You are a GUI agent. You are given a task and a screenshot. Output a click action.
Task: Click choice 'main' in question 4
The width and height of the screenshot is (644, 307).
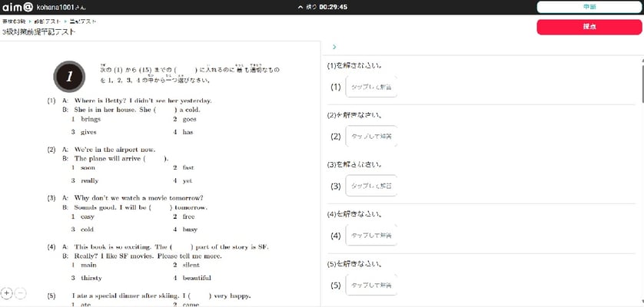click(88, 265)
